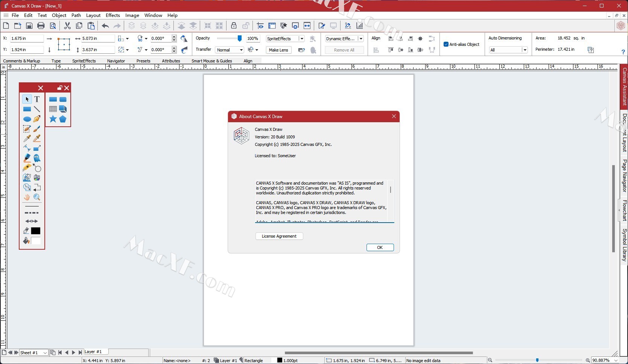Select the dashed line style in toolbox
Screen dimensions: 628x364
coord(32,213)
